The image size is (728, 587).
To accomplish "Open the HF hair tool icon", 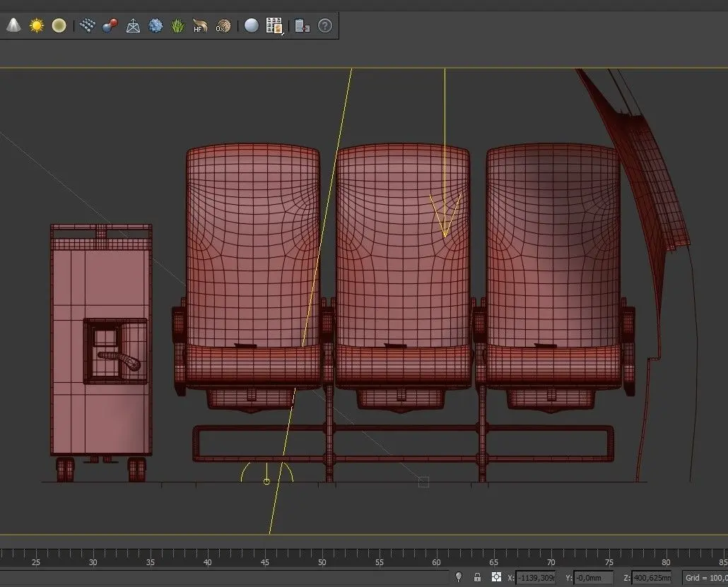I will click(200, 26).
